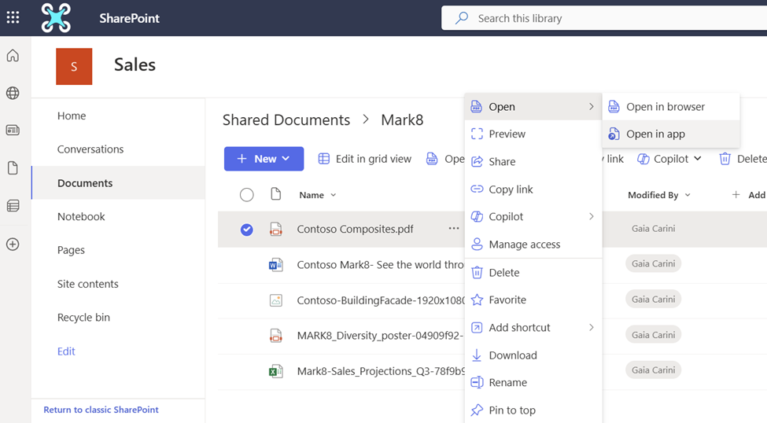The width and height of the screenshot is (767, 423).
Task: Open the app launcher waffle icon
Action: tap(13, 18)
